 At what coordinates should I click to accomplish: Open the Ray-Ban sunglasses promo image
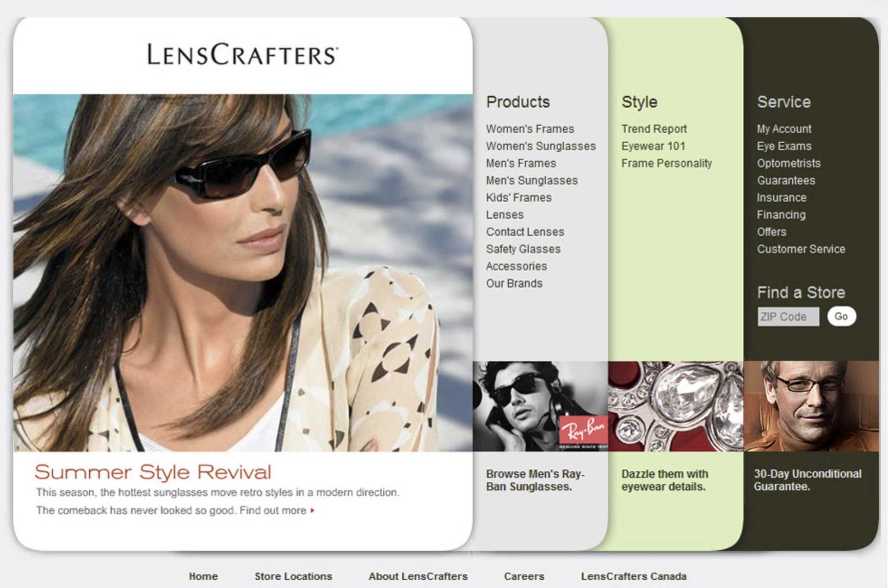tap(540, 406)
